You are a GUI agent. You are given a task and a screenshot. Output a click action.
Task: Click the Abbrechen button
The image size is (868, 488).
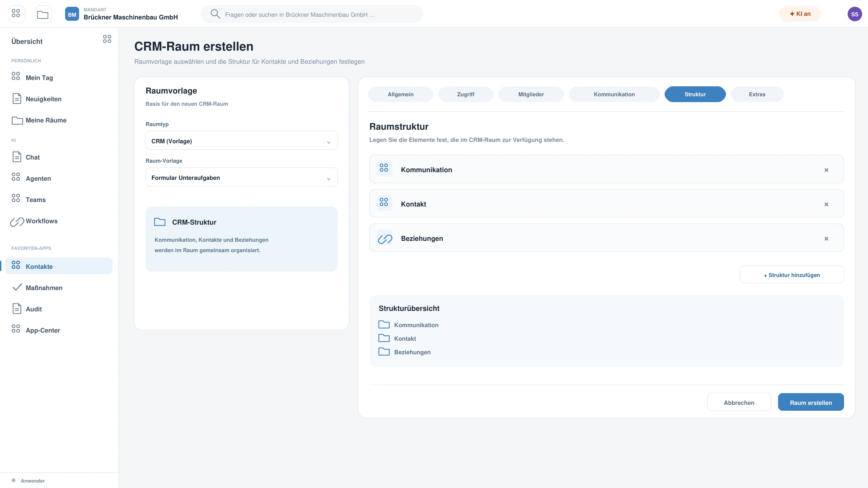(739, 402)
